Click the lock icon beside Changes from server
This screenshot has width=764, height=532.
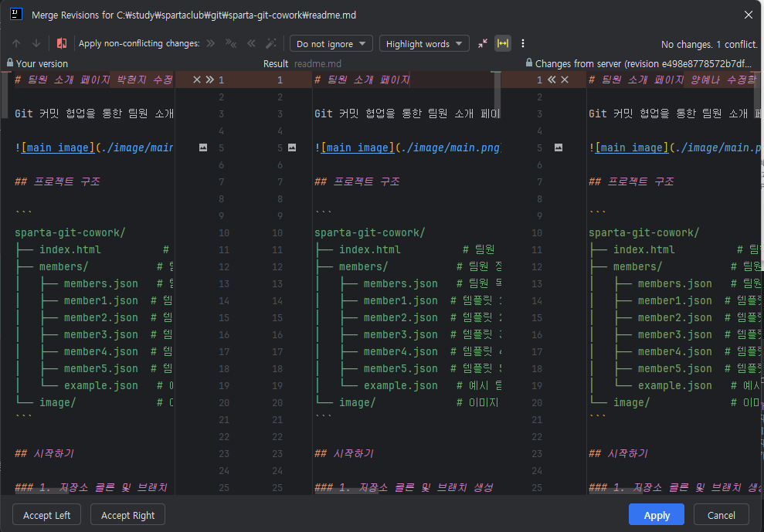529,63
